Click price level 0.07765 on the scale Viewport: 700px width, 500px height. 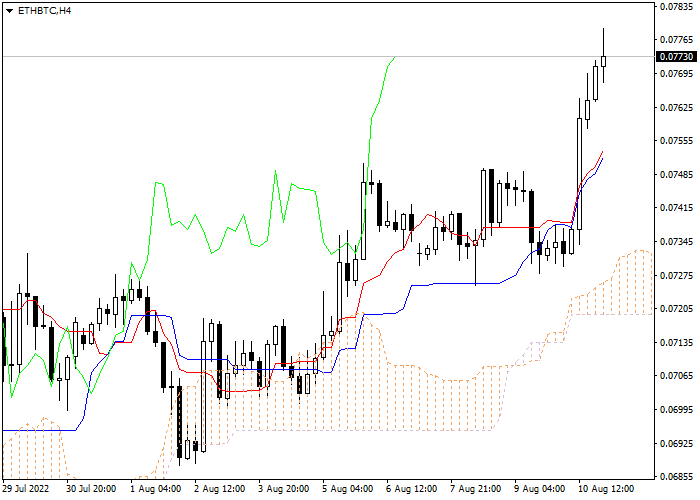pos(677,40)
